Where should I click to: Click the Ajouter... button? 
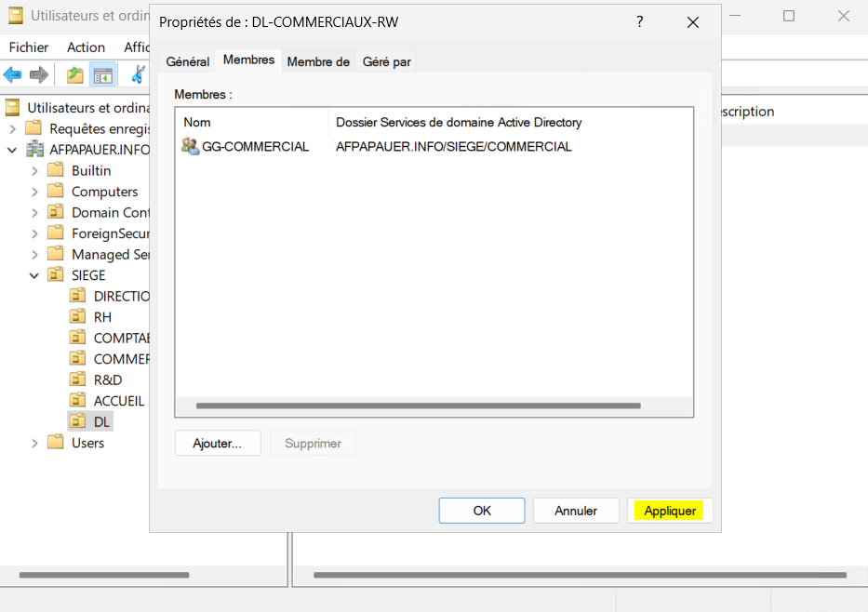click(x=217, y=444)
